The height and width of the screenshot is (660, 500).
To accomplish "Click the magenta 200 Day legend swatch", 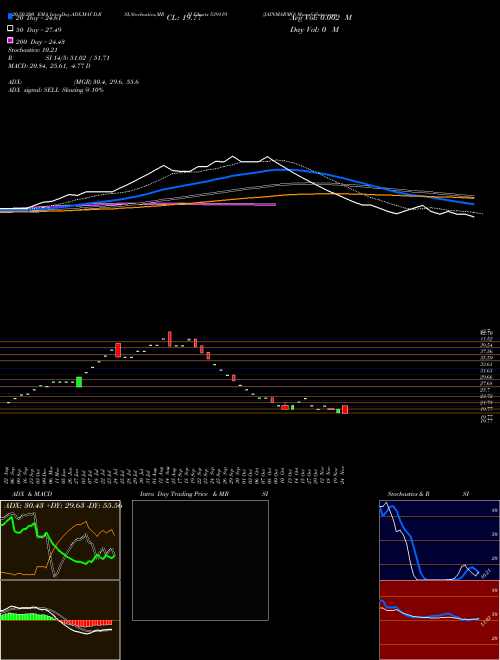I will click(x=11, y=41).
